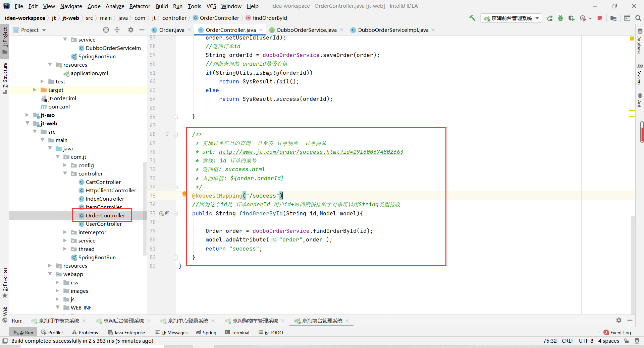644x348 pixels.
Task: Toggle the Web side panel
Action: (x=5, y=314)
